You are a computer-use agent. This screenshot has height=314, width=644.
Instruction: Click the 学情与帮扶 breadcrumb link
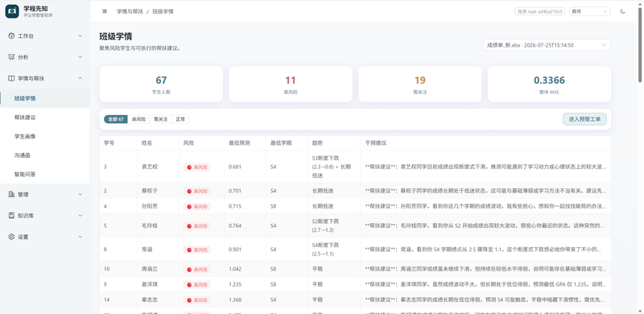click(x=130, y=11)
